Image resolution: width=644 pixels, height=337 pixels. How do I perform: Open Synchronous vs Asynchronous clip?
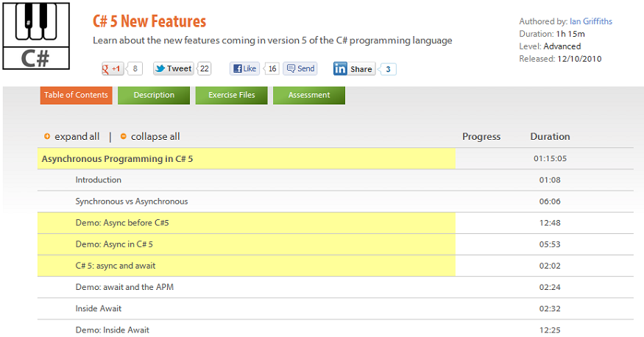pos(131,201)
